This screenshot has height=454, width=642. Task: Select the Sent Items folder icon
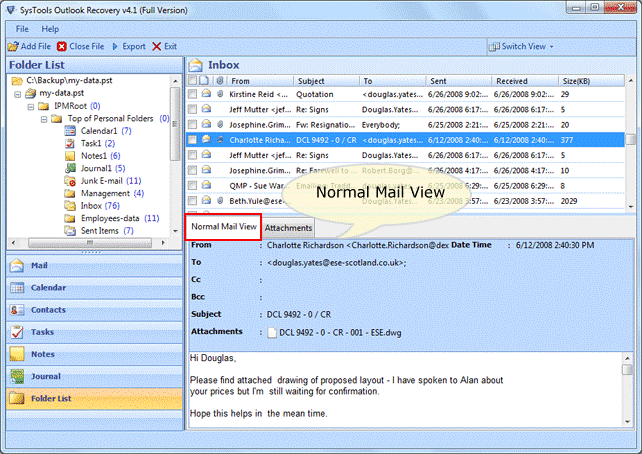[x=70, y=231]
